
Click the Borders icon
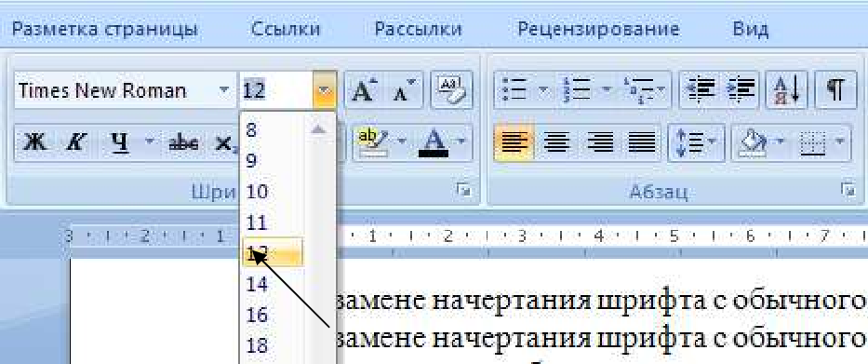814,143
